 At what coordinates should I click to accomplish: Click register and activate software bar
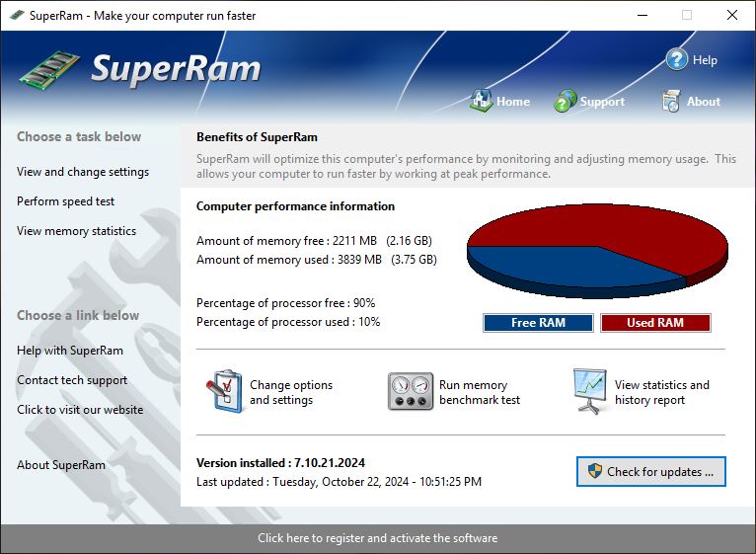click(x=378, y=538)
